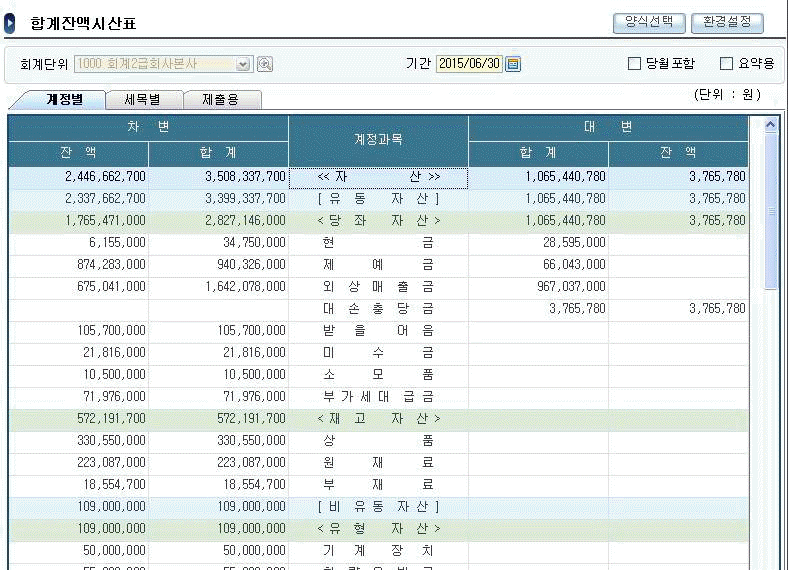788x571 pixels.
Task: Open the calendar picker next to 기간
Action: [513, 64]
